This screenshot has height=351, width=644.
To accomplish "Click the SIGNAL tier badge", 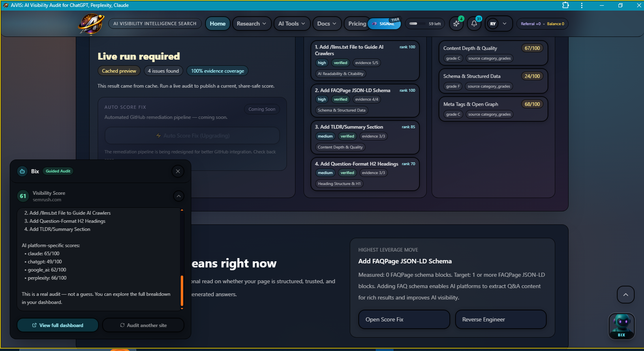I will [x=384, y=24].
